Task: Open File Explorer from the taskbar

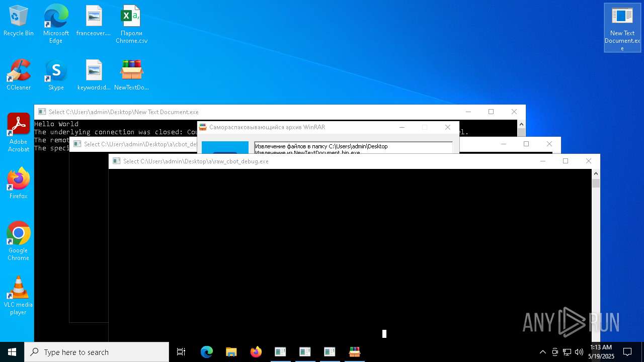Action: click(231, 352)
